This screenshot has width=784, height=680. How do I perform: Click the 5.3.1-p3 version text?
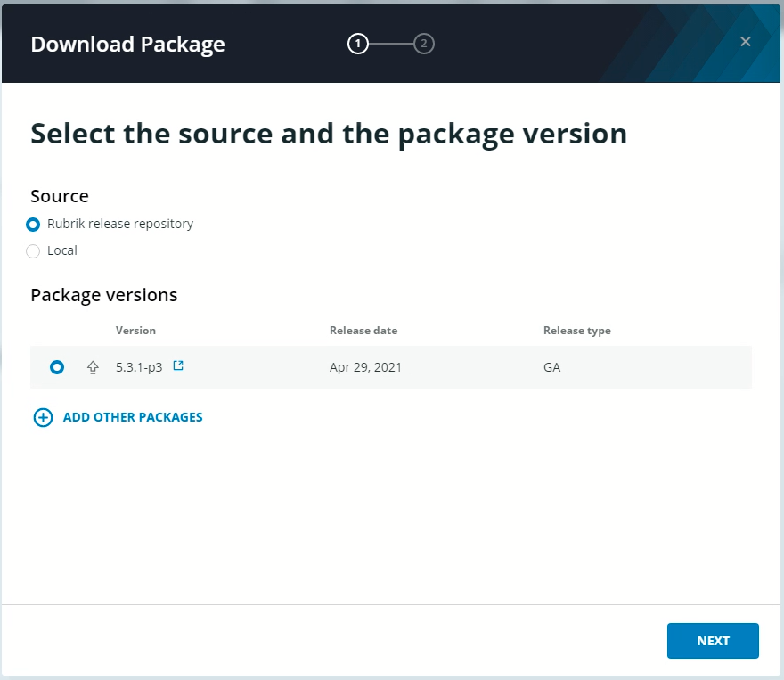coord(139,367)
